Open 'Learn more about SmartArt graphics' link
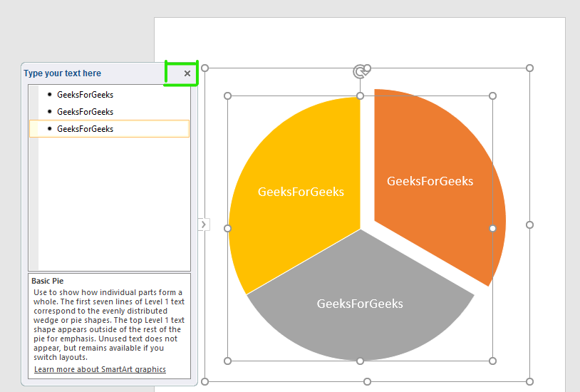Screen dimensions: 580x392 (x=100, y=369)
